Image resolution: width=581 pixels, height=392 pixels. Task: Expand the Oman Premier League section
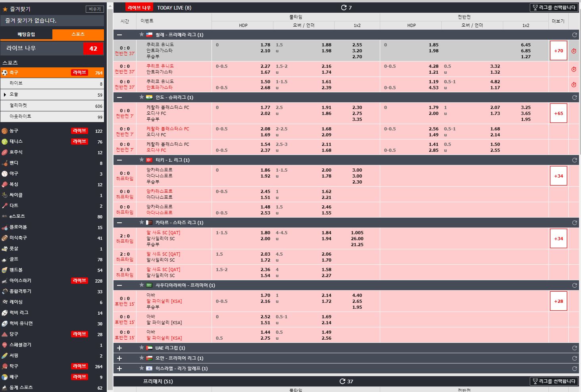pyautogui.click(x=119, y=358)
